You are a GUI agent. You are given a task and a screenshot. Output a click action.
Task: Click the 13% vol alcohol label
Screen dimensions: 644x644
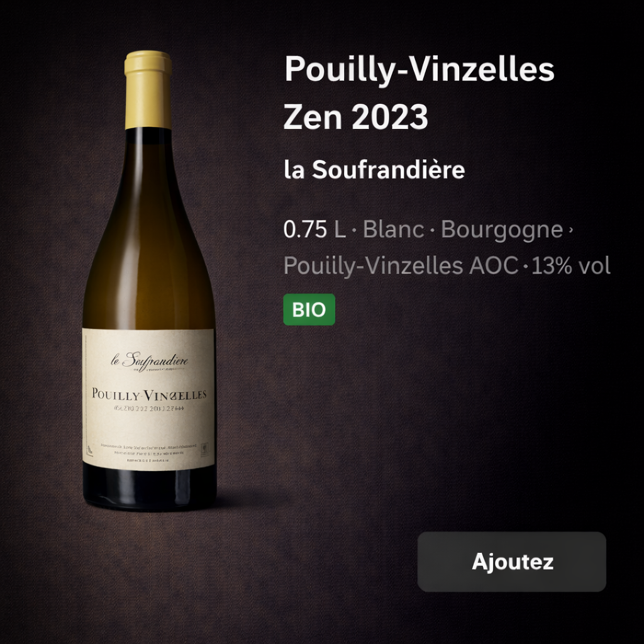pyautogui.click(x=571, y=266)
